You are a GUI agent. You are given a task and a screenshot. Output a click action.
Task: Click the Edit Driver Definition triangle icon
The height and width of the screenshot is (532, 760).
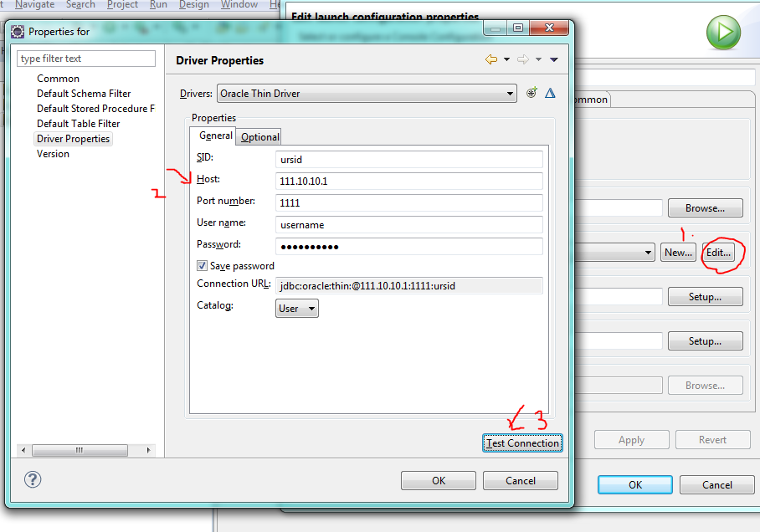point(550,93)
